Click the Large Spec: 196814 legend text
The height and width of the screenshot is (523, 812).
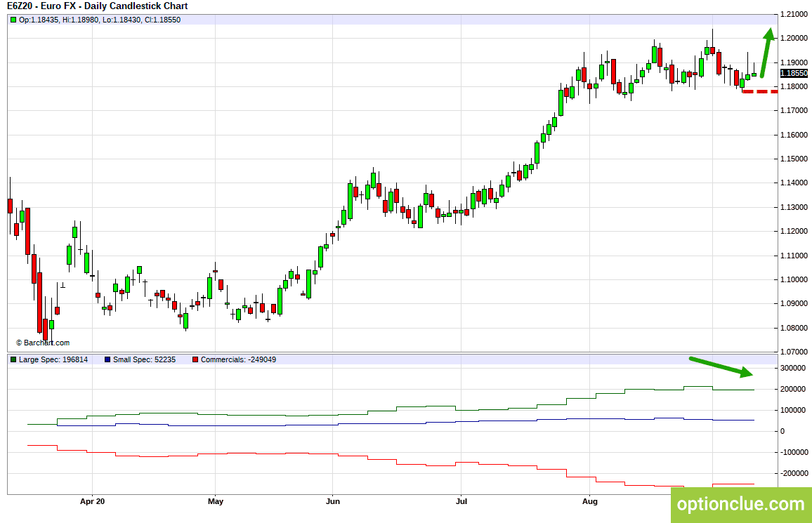point(53,359)
